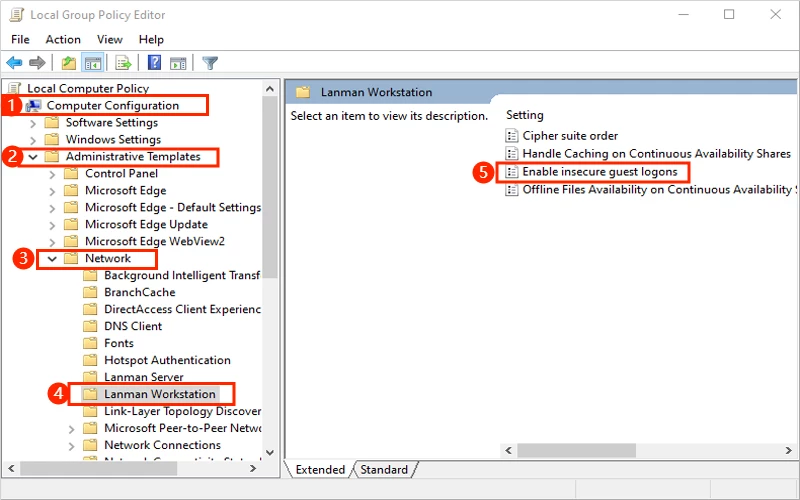Expand the Microsoft Edge node
The image size is (800, 500).
pos(52,191)
